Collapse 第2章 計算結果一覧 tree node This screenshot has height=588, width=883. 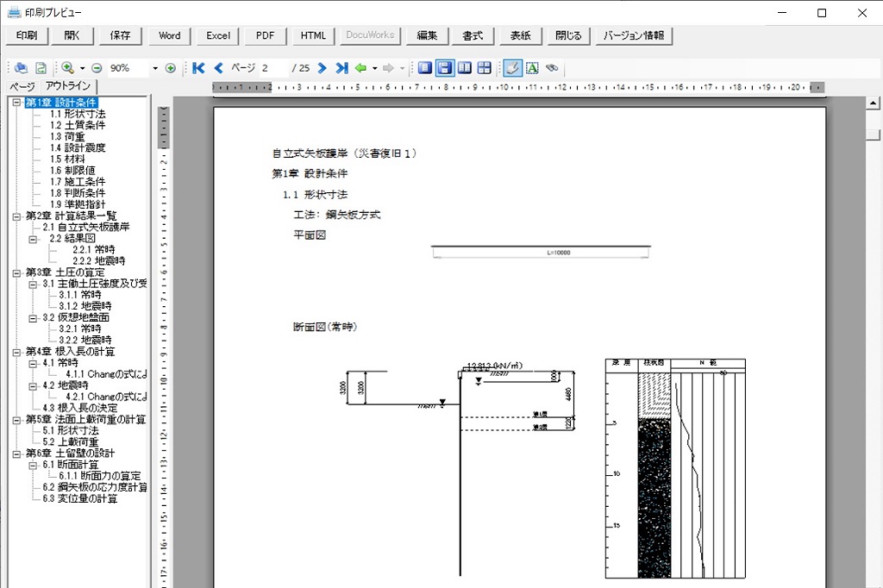click(17, 216)
